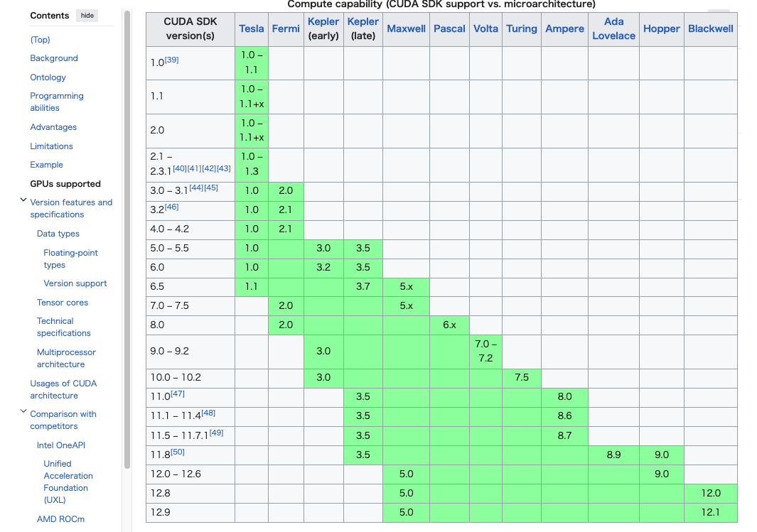The width and height of the screenshot is (757, 532).
Task: Go to Floating-point types subsection
Action: pos(70,259)
